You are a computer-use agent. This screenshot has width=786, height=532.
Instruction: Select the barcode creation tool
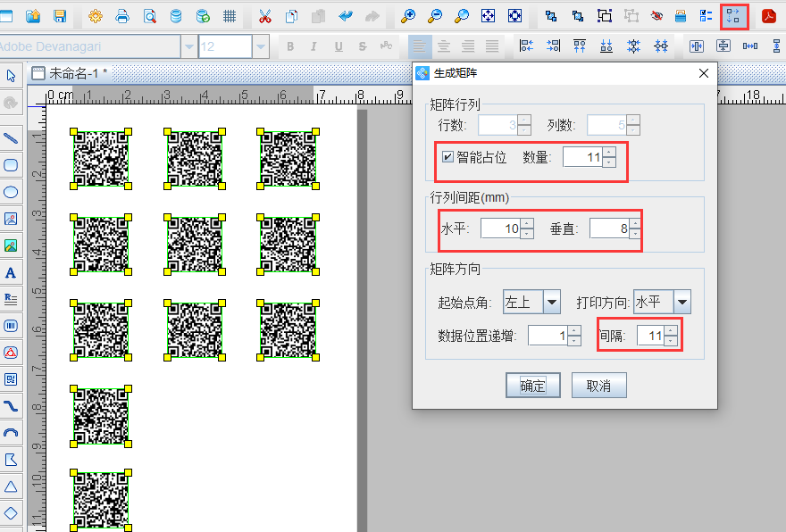[x=12, y=326]
